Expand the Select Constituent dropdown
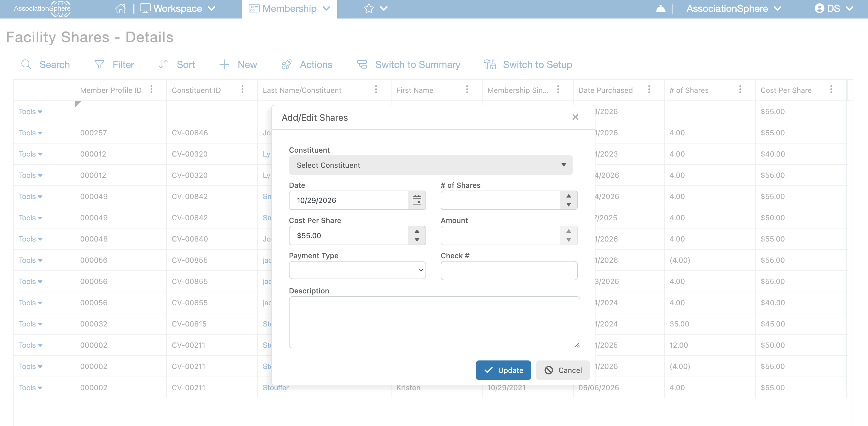The image size is (868, 426). point(431,165)
